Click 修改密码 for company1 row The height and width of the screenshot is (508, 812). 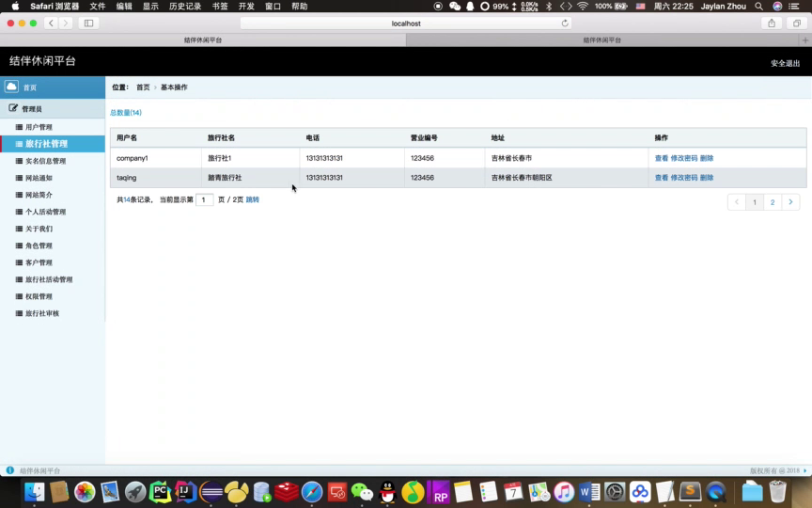684,158
